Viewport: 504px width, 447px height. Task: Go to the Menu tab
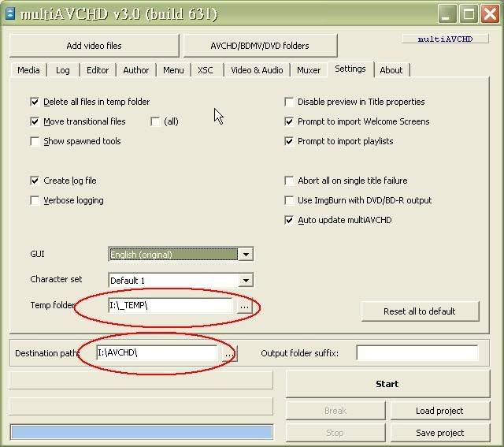coord(173,70)
